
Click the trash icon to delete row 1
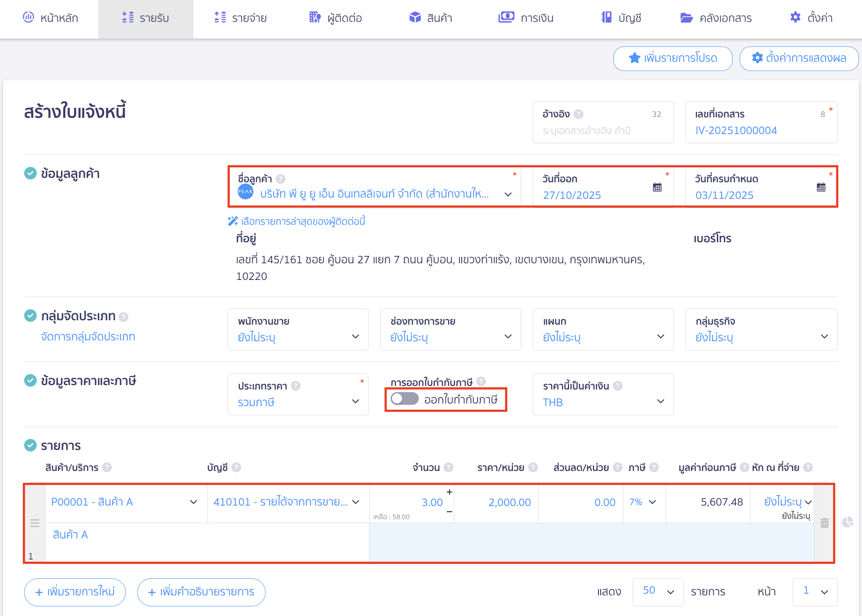824,523
